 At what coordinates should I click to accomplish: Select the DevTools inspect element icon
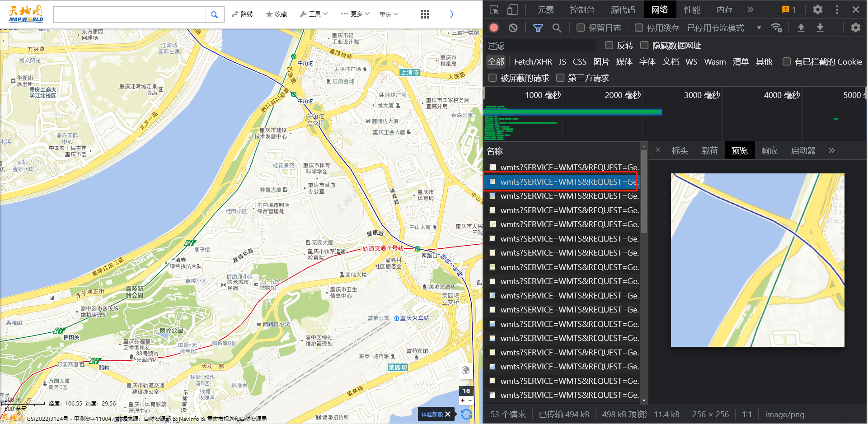tap(494, 9)
